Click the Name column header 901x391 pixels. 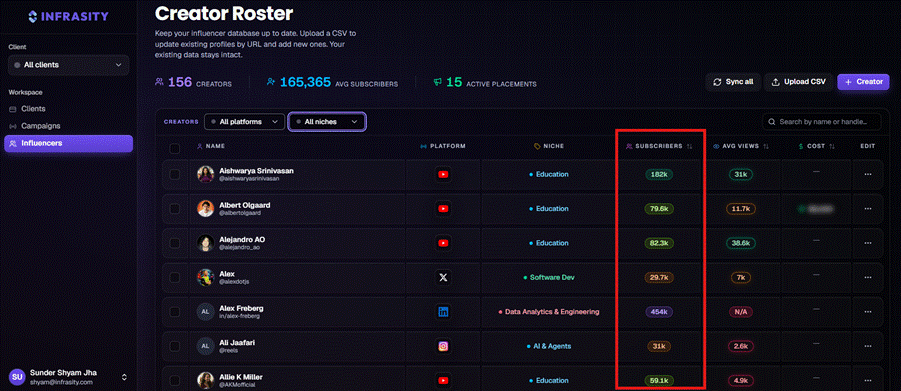click(211, 147)
